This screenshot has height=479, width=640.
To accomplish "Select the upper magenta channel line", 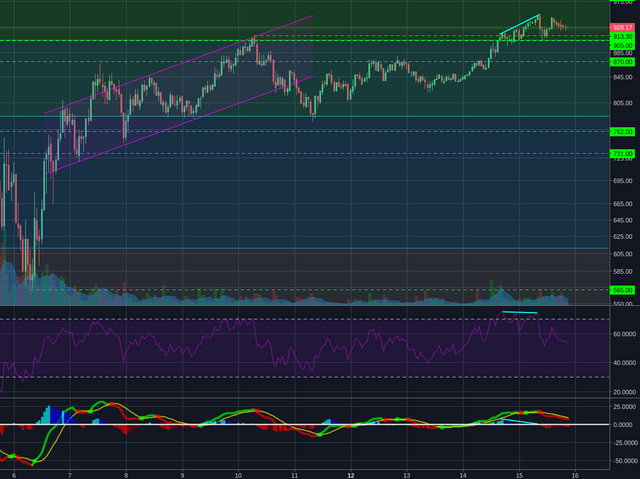I will click(178, 64).
